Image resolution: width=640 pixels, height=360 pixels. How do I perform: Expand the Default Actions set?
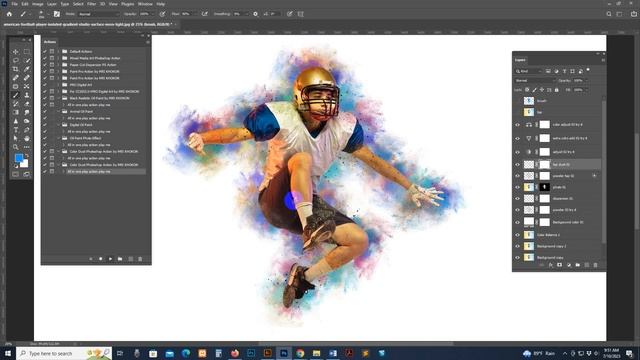pos(59,51)
